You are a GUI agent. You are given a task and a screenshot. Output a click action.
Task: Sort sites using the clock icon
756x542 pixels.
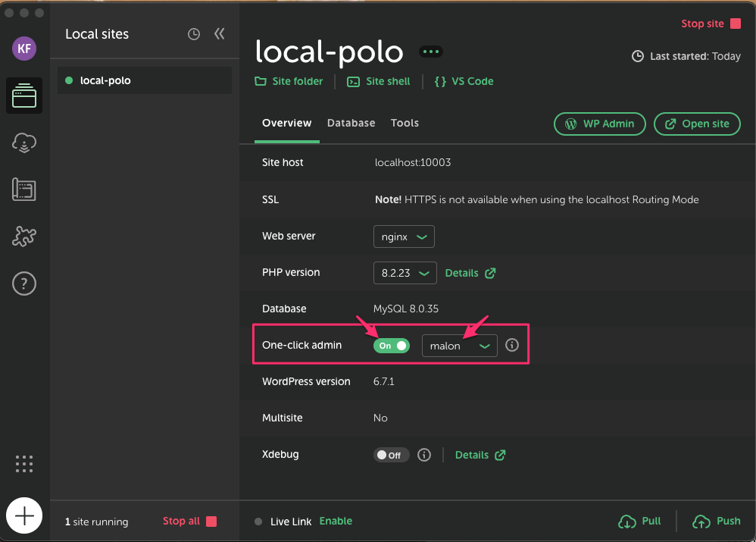click(194, 34)
